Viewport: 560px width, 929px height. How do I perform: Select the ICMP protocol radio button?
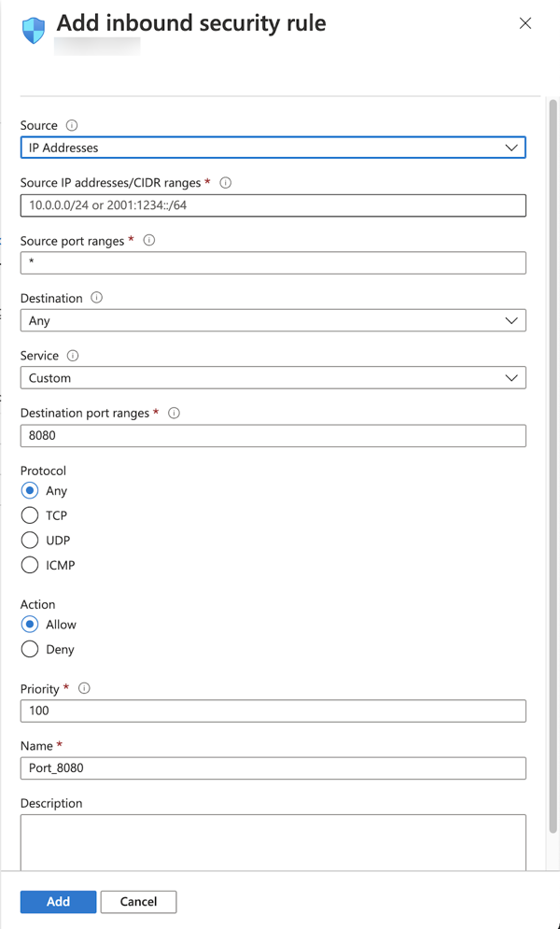point(30,565)
